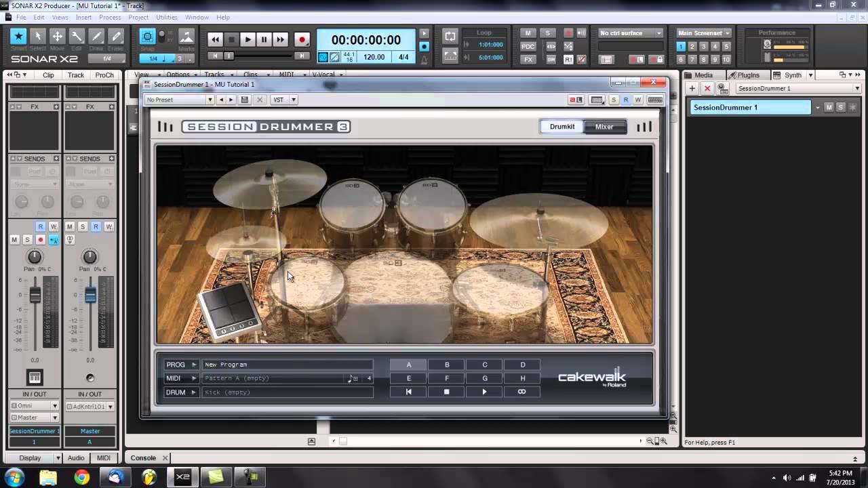Jump to the project end
The image size is (868, 488).
click(x=302, y=56)
